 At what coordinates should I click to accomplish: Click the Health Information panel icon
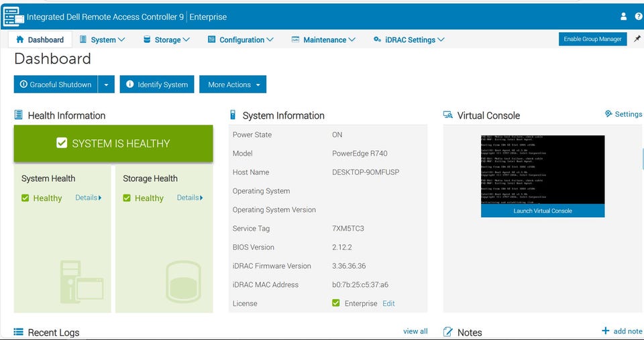pos(19,115)
